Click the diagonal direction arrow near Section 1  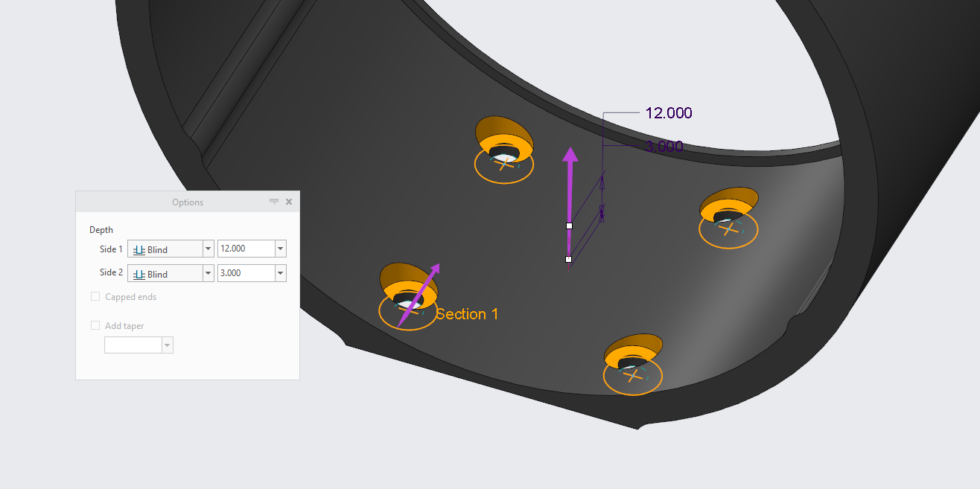[421, 290]
